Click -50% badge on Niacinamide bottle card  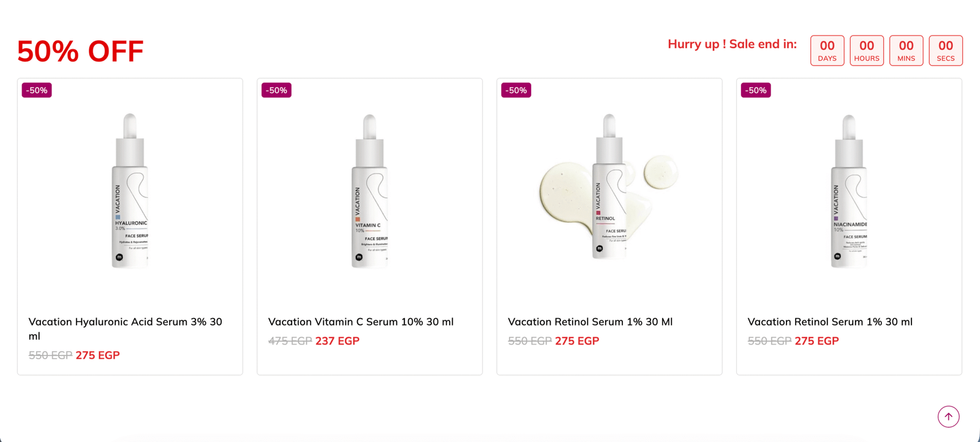[x=756, y=90]
